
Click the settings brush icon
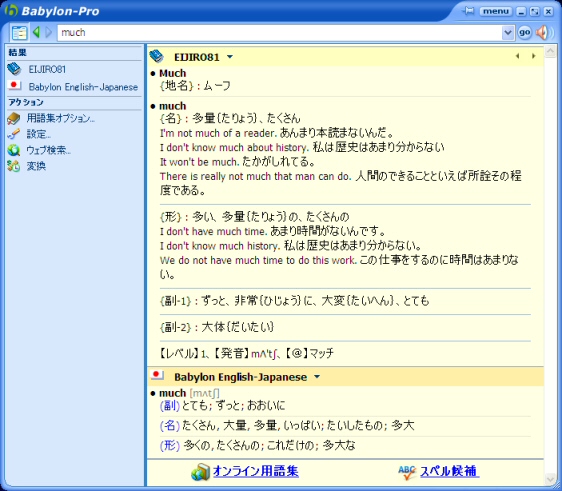[x=14, y=134]
